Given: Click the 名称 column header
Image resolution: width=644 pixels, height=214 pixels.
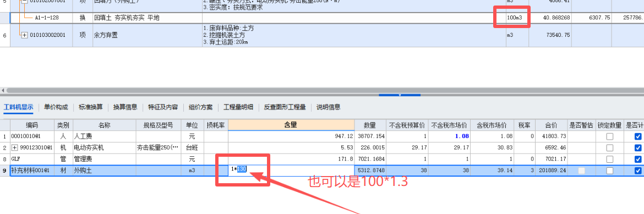Looking at the screenshot, I should 105,125.
